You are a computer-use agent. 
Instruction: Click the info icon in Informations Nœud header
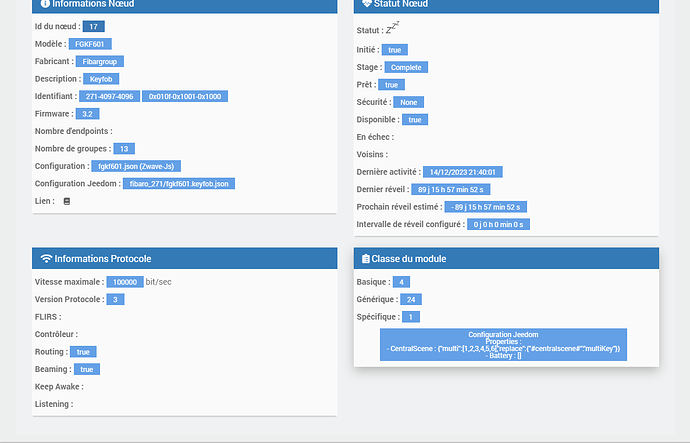[x=45, y=4]
